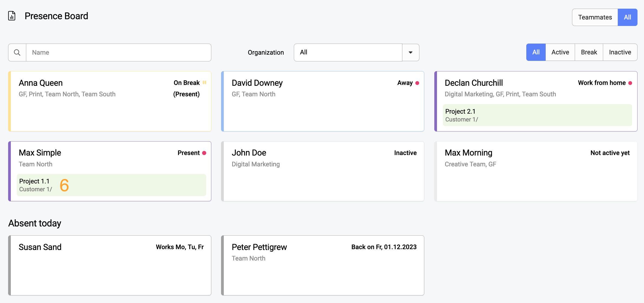The image size is (644, 303).
Task: Click Works Mo, Tu, Fr label
Action: point(180,247)
